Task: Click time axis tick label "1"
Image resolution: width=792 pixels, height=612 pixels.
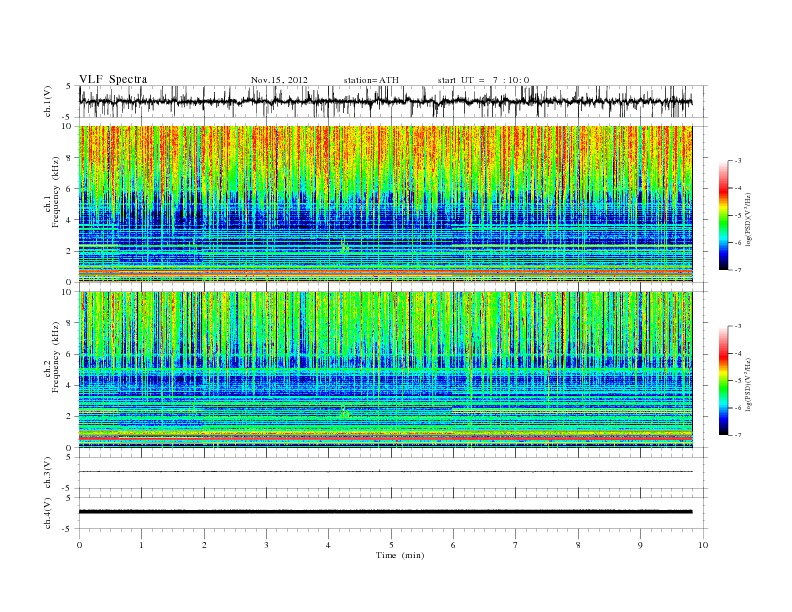Action: pos(141,545)
